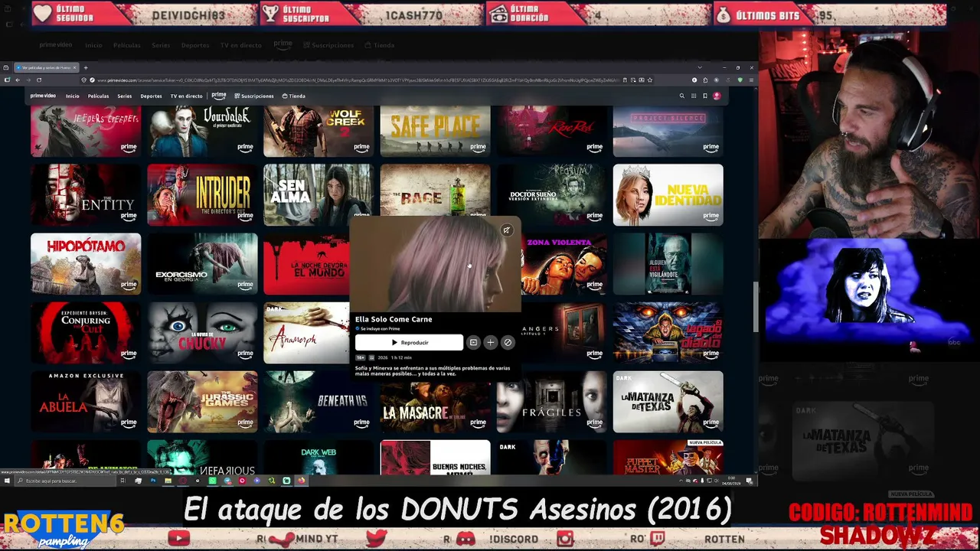Open the Jeepers Creepers thumbnail
Viewport: 980px width, 551px height.
[86, 132]
